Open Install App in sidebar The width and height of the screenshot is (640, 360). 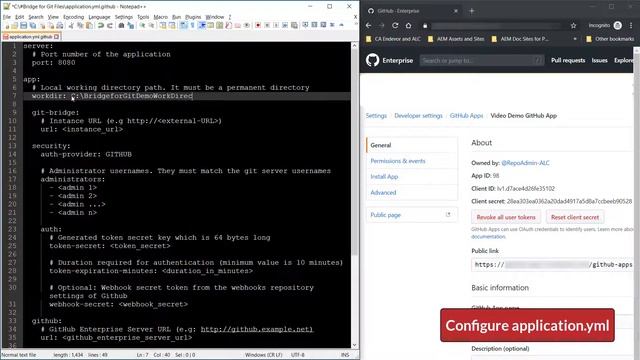click(384, 177)
